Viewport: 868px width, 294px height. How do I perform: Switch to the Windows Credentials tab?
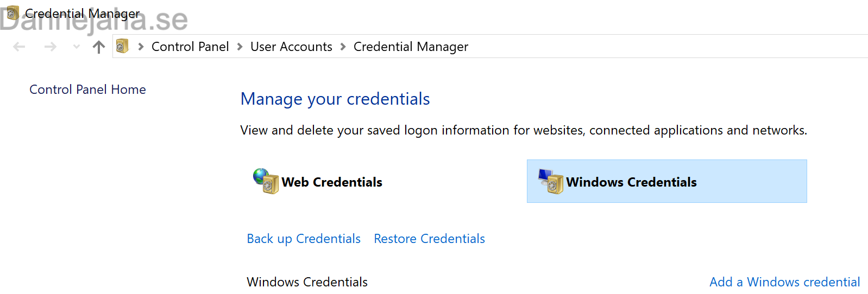point(666,181)
